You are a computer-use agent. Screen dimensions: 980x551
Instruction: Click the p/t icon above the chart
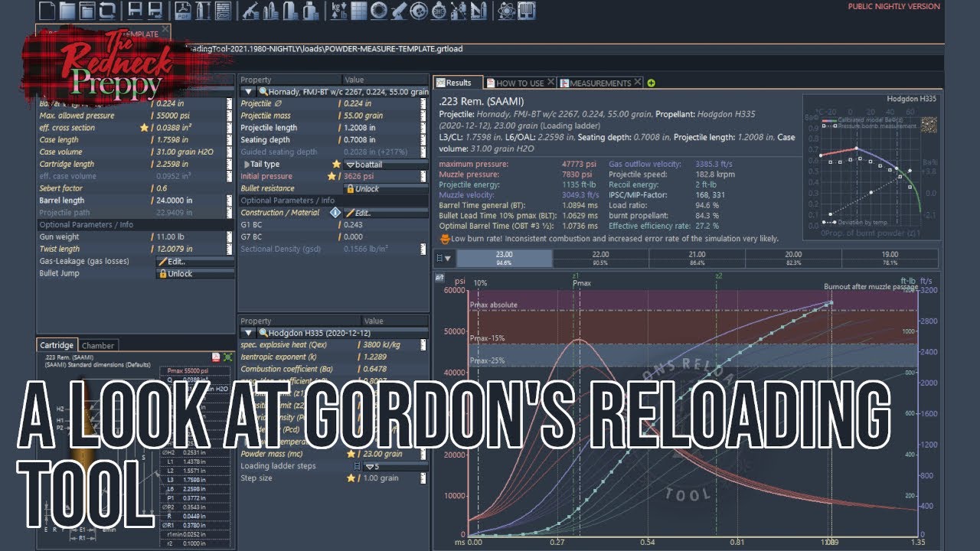point(439,277)
